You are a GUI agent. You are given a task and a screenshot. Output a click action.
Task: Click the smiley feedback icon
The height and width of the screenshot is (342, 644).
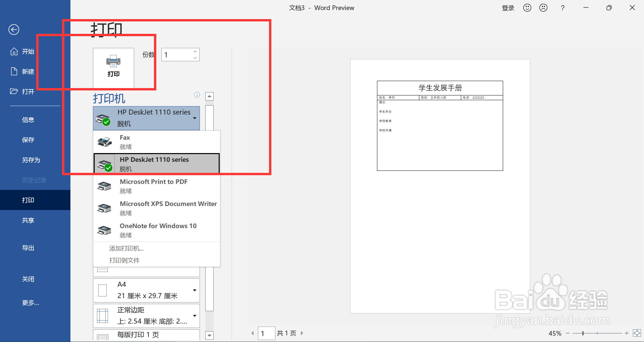(x=527, y=8)
